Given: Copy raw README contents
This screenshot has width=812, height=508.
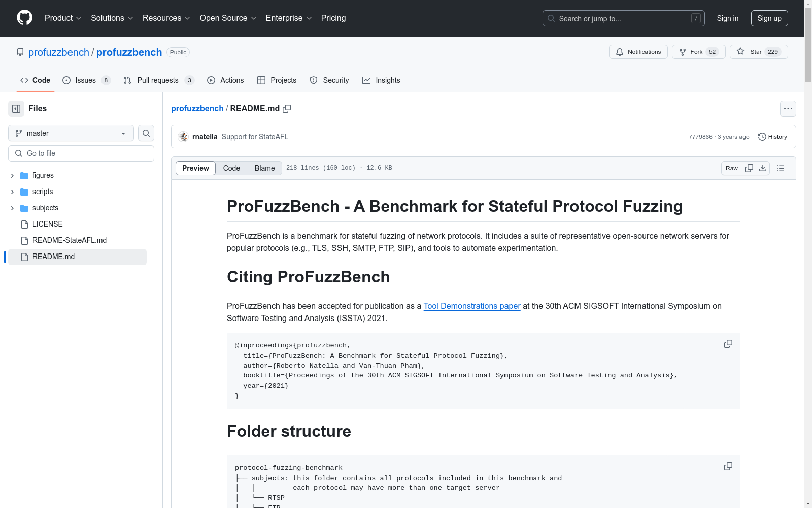Looking at the screenshot, I should pyautogui.click(x=749, y=168).
